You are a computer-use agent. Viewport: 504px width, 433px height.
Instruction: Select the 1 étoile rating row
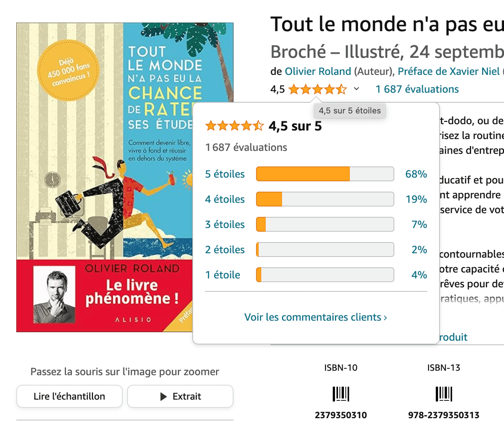223,275
